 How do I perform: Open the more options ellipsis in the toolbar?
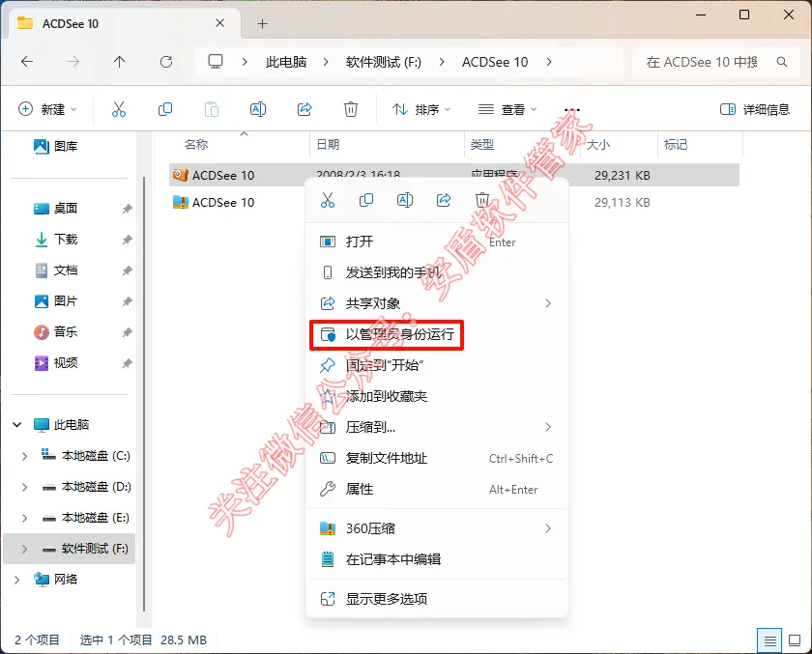coord(571,110)
